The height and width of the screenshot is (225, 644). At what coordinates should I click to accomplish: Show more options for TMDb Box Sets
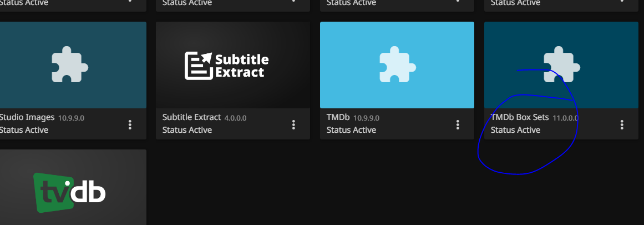(622, 124)
